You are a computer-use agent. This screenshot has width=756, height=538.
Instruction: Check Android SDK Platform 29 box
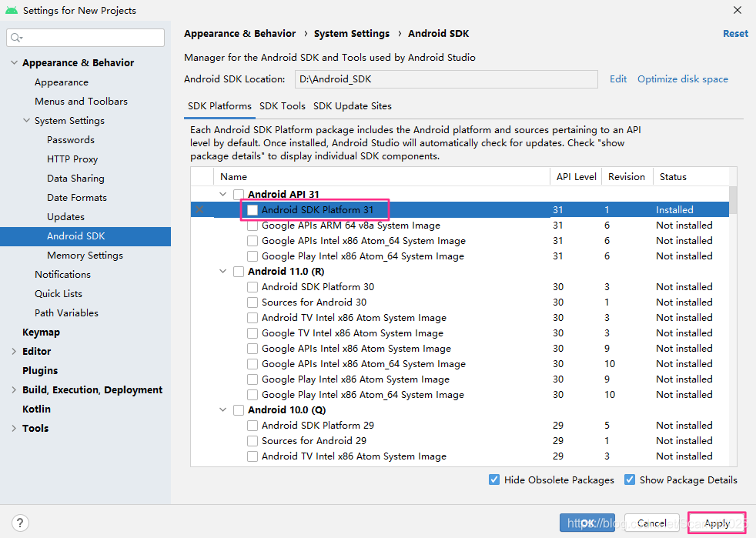point(253,426)
